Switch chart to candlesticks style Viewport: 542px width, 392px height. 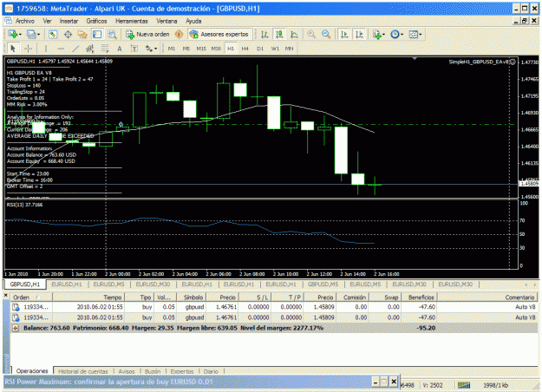[x=279, y=34]
